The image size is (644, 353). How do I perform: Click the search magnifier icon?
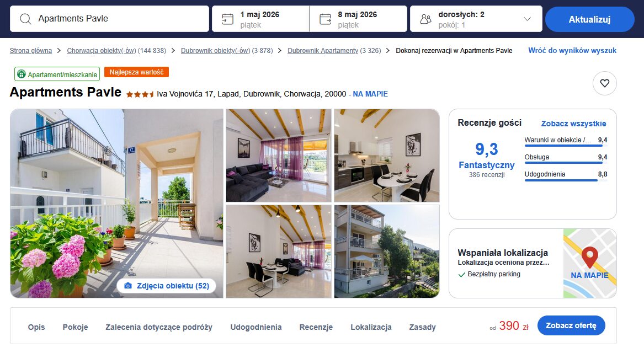(25, 19)
